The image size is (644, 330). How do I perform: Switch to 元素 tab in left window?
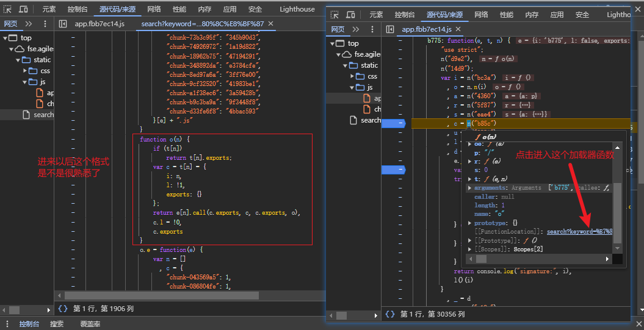pyautogui.click(x=49, y=9)
